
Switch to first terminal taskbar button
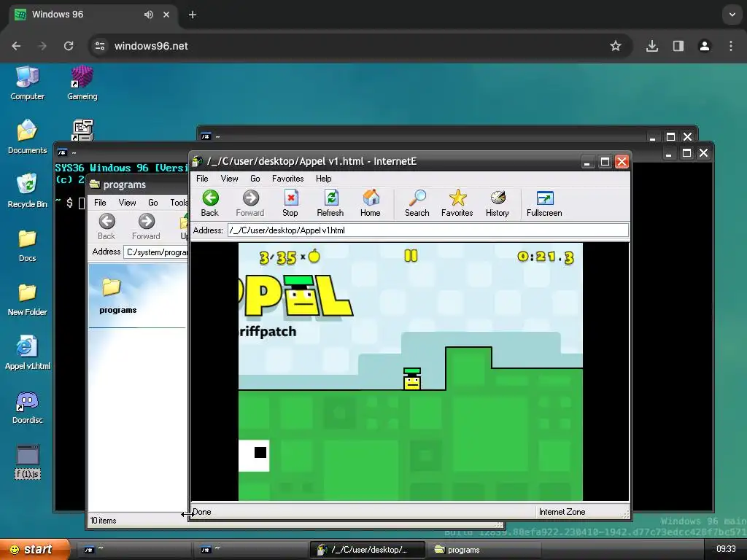(133, 550)
